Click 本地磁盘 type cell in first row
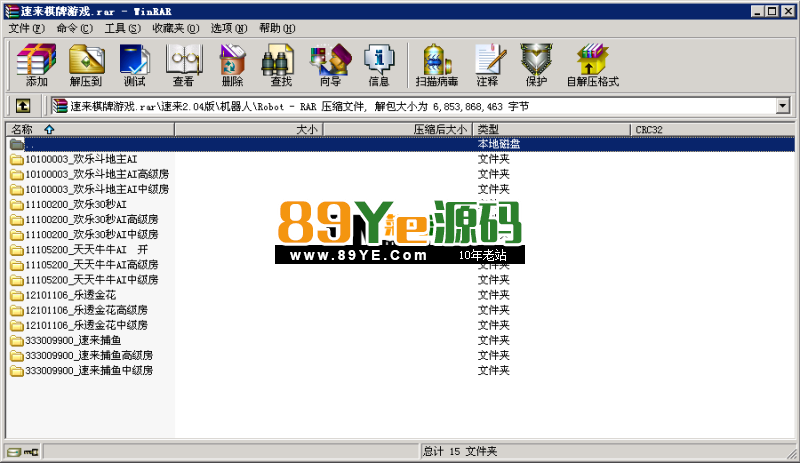Viewport: 800px width, 463px height. pos(498,144)
